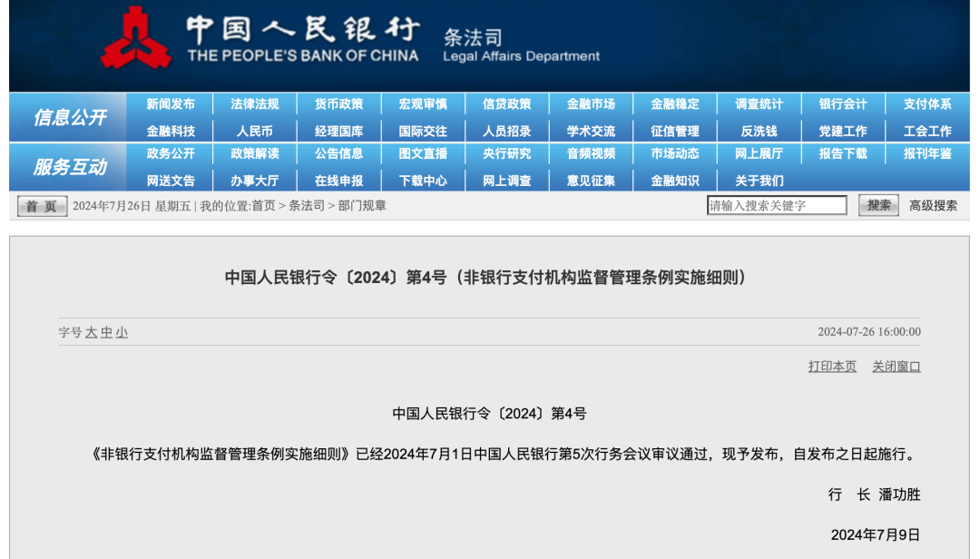Open 征信管理 navigation item
980x559 pixels.
click(675, 132)
